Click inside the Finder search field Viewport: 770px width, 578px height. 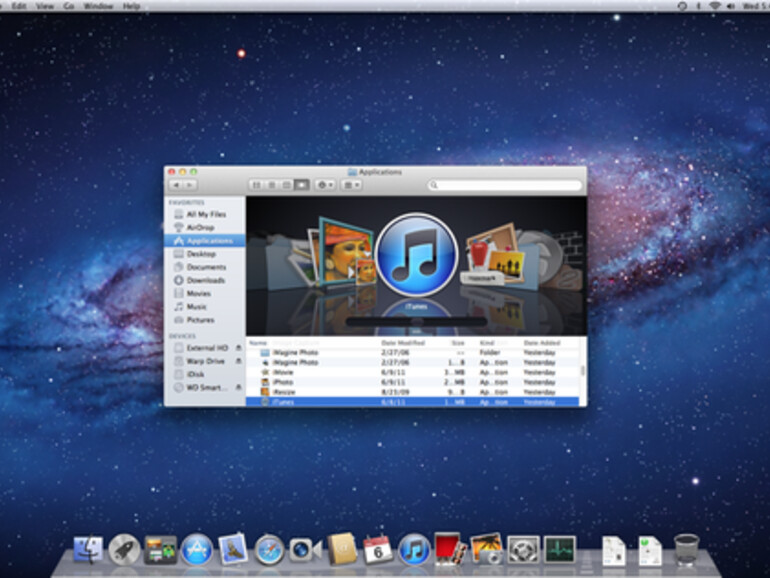(x=504, y=185)
